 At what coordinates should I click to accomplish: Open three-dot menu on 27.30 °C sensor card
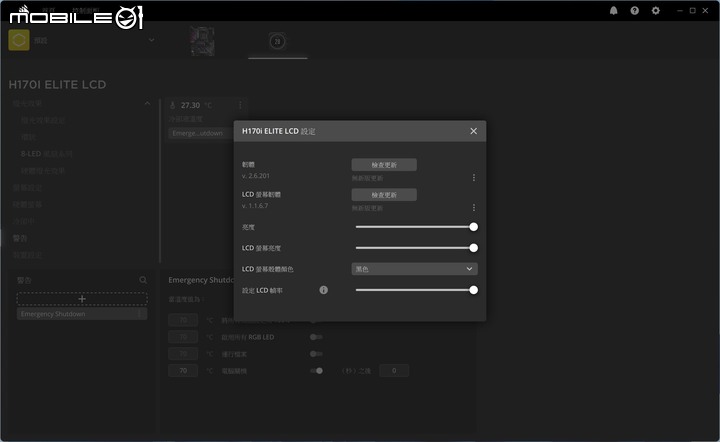[x=240, y=106]
